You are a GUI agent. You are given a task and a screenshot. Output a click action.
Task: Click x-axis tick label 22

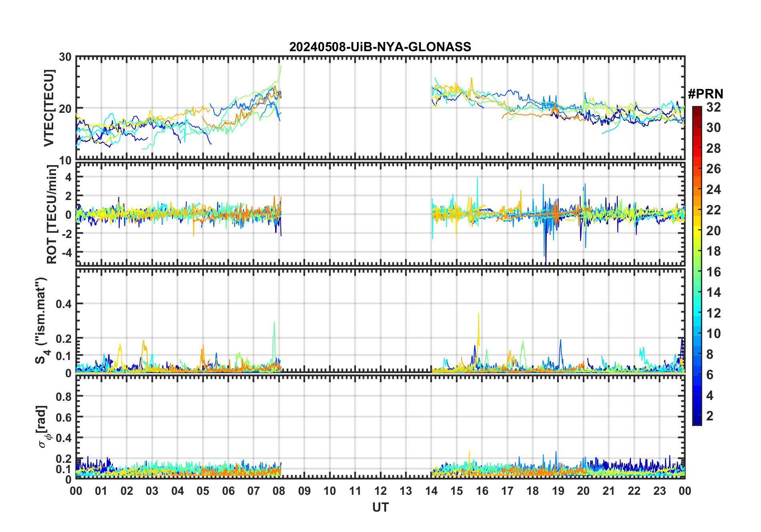(x=634, y=491)
